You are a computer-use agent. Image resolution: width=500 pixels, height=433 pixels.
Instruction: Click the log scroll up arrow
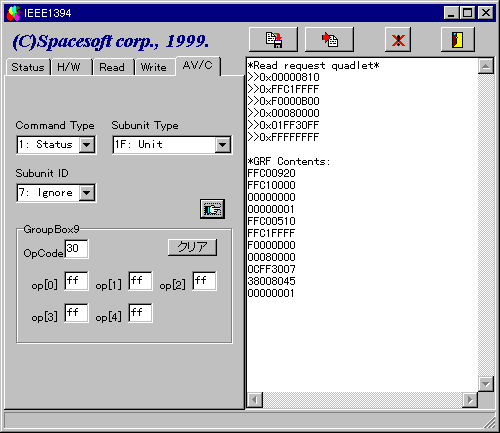pos(486,66)
